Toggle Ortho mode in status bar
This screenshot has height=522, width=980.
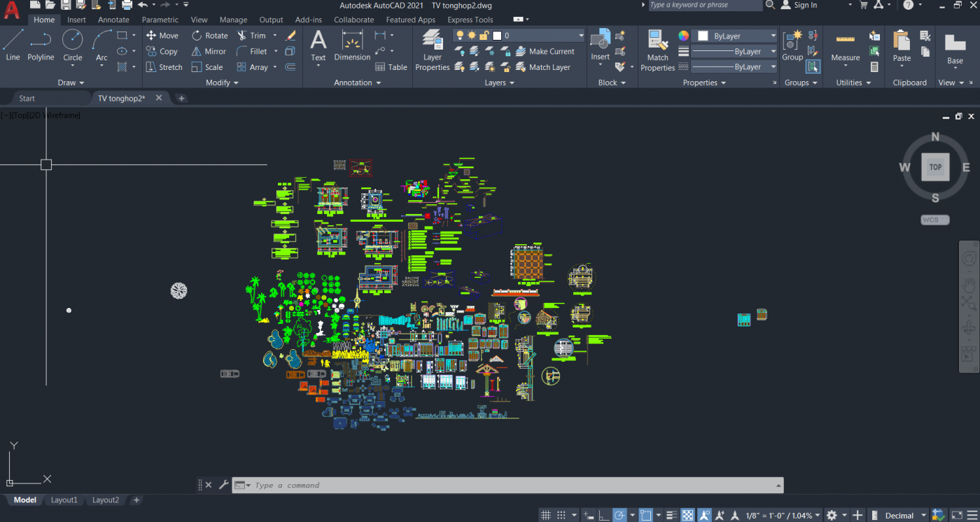click(x=604, y=516)
